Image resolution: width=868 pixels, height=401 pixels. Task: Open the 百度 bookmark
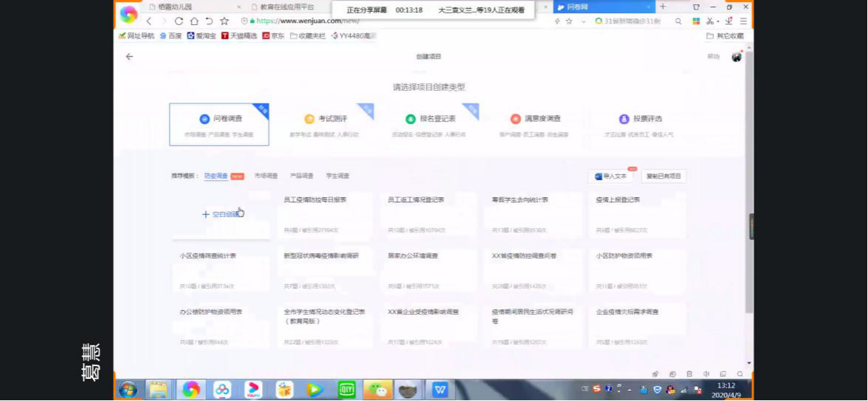170,35
